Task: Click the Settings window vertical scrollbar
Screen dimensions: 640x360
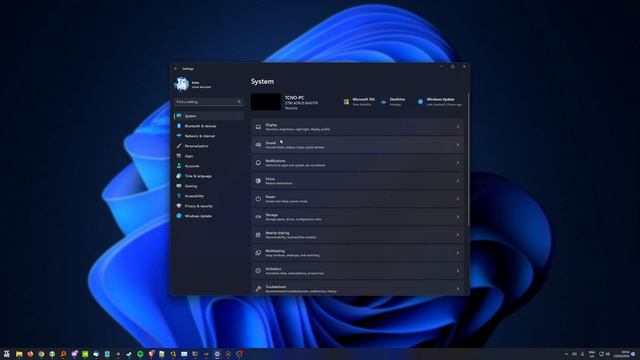Action: 468,159
